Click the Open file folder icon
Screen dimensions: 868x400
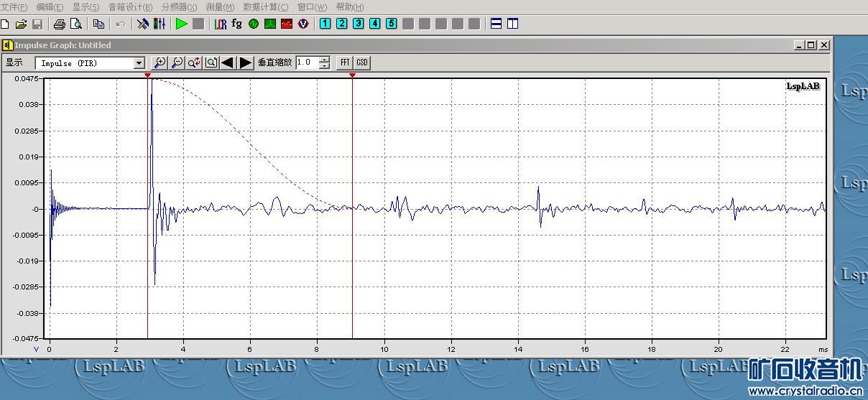[x=21, y=24]
